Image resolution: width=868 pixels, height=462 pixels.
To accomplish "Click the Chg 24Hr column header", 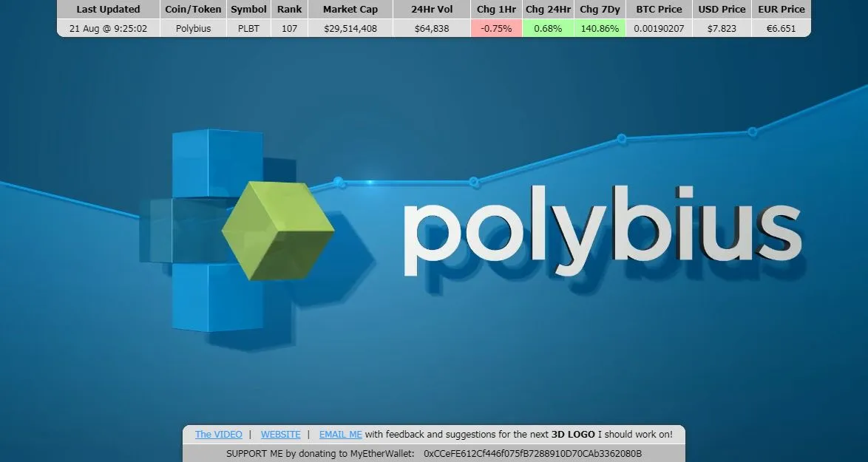I will 548,10.
